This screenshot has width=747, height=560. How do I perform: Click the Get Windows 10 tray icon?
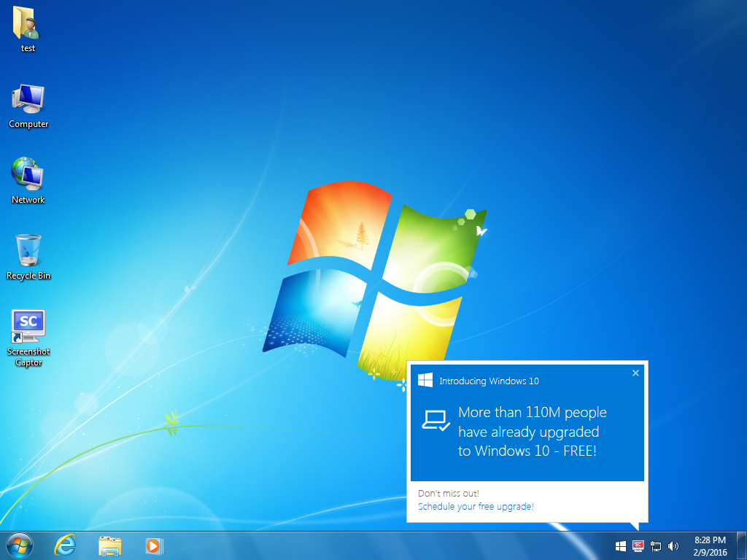point(620,546)
